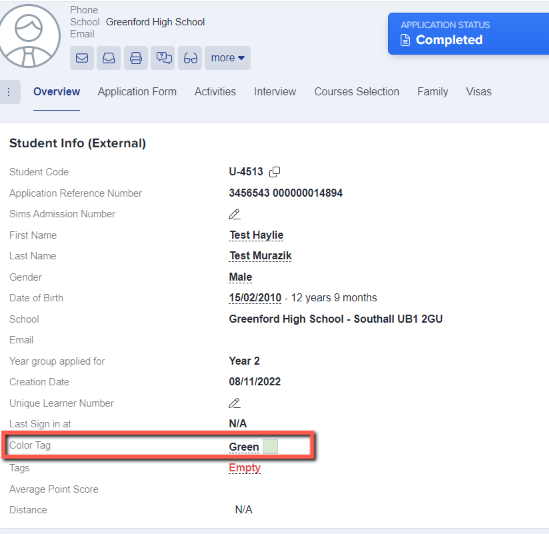The image size is (549, 534).
Task: Open Gender value Male editor
Action: click(x=240, y=277)
